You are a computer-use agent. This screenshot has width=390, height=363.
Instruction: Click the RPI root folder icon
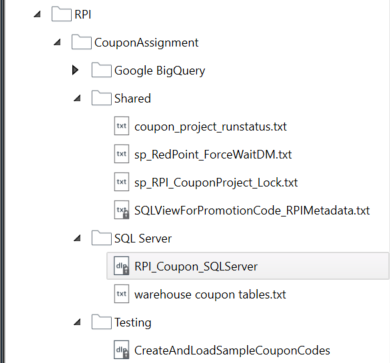tap(61, 15)
